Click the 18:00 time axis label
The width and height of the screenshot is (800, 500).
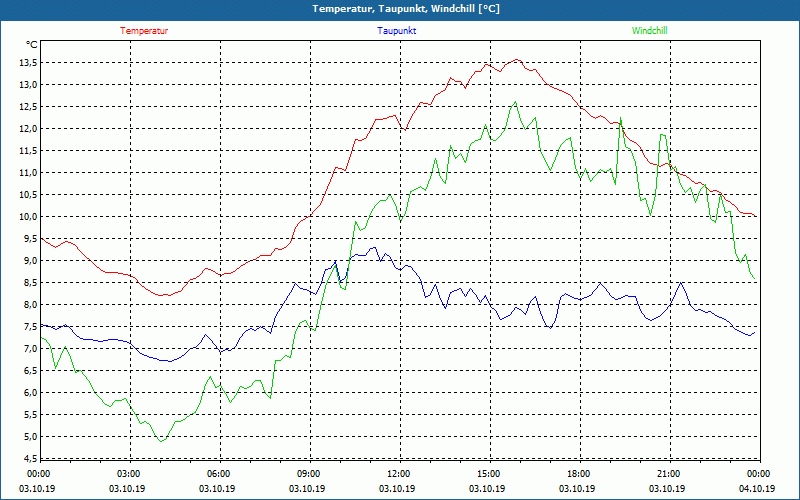pos(578,474)
